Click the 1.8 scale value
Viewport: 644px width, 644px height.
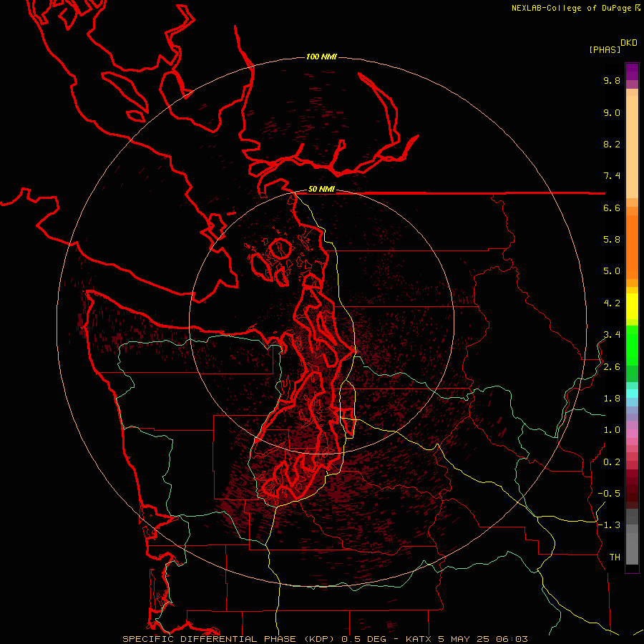coord(612,399)
